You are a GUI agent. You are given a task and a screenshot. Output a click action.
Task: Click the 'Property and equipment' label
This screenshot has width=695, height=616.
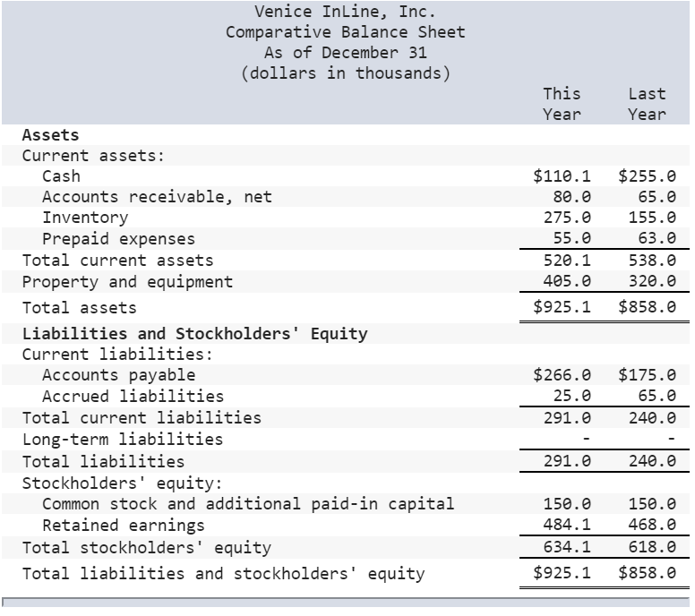[x=127, y=282]
